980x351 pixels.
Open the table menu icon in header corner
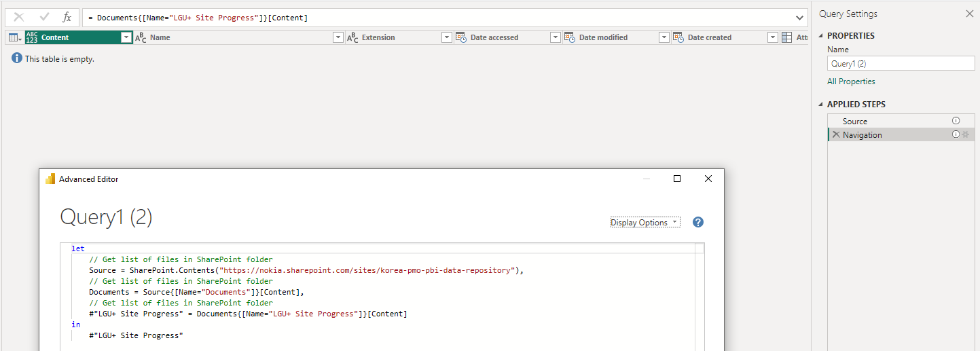pos(15,37)
